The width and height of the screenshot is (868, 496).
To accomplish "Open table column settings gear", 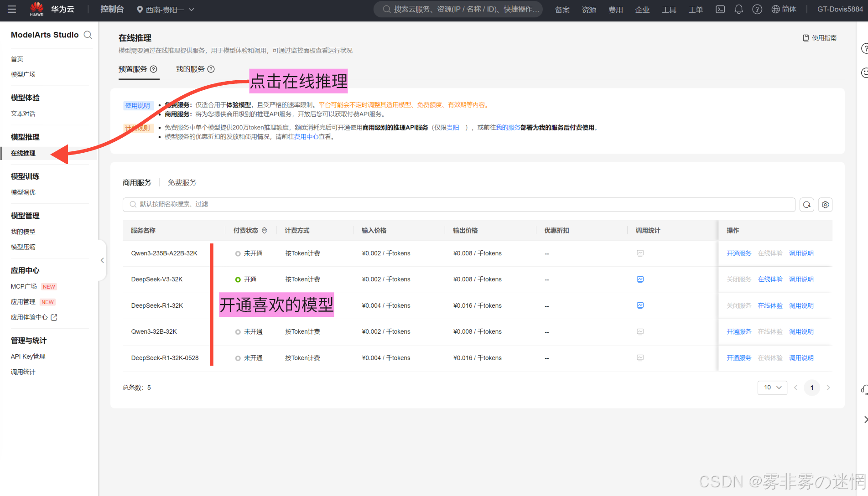I will [x=825, y=205].
